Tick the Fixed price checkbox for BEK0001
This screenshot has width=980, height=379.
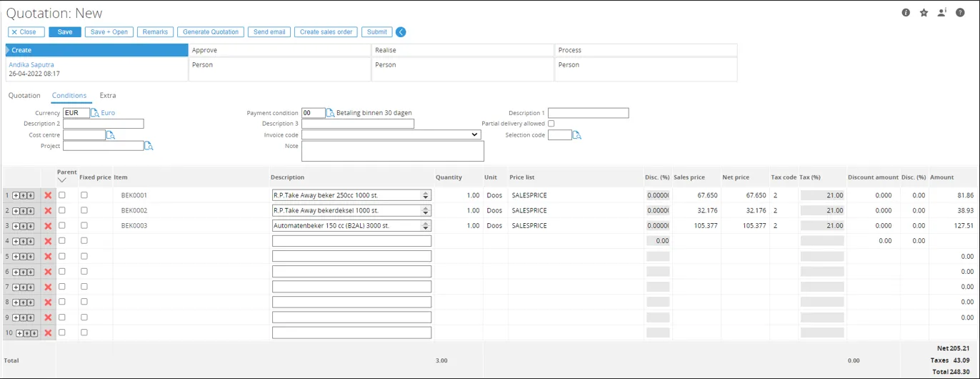coord(84,195)
